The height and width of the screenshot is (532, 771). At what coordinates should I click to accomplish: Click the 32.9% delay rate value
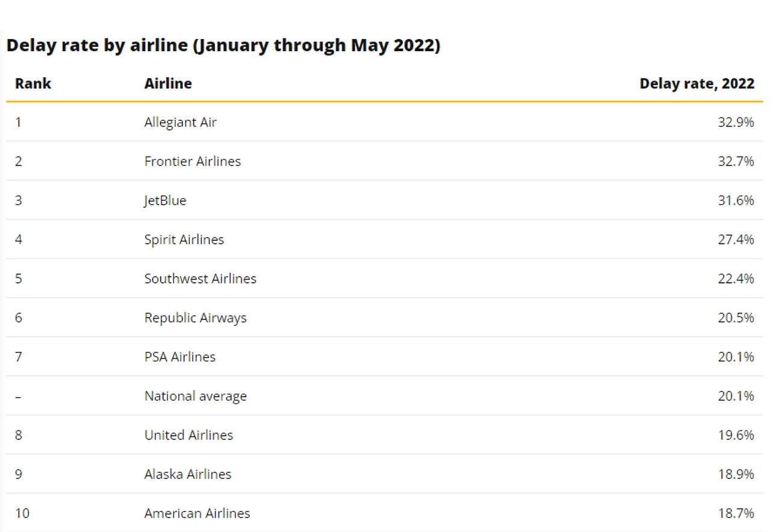[x=735, y=122]
